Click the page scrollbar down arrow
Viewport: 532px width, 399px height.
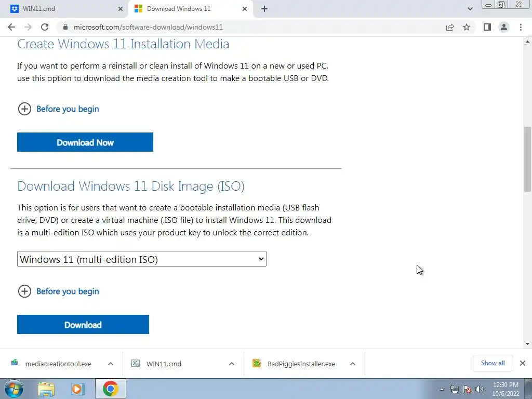[x=527, y=344]
